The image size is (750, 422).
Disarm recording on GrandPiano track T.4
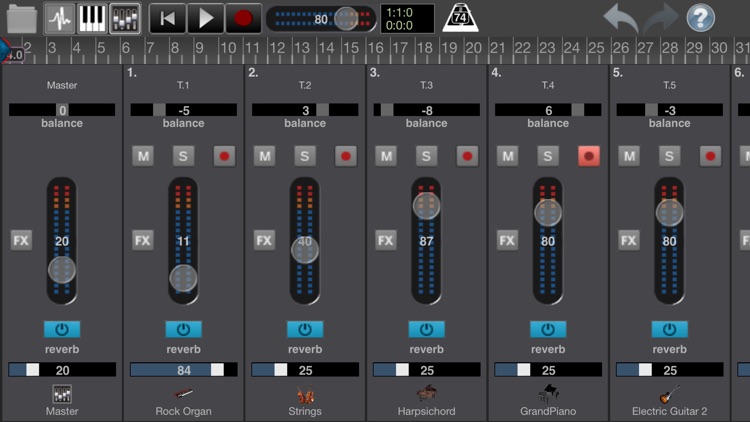[x=588, y=156]
